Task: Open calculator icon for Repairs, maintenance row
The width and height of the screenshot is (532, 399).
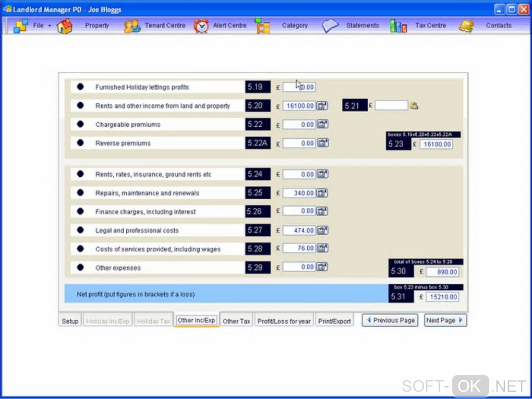Action: click(x=322, y=192)
